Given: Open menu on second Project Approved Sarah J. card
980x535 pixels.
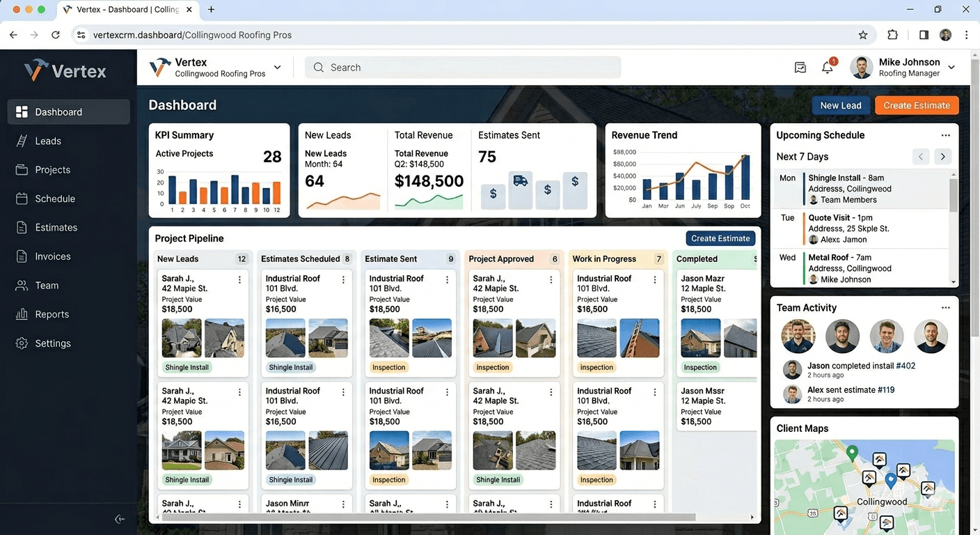Looking at the screenshot, I should (551, 392).
